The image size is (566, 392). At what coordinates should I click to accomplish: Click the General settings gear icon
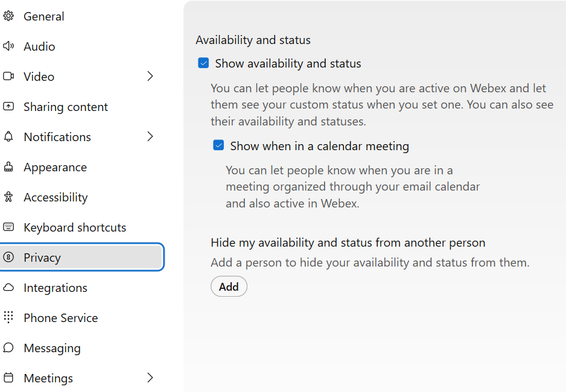pos(9,16)
